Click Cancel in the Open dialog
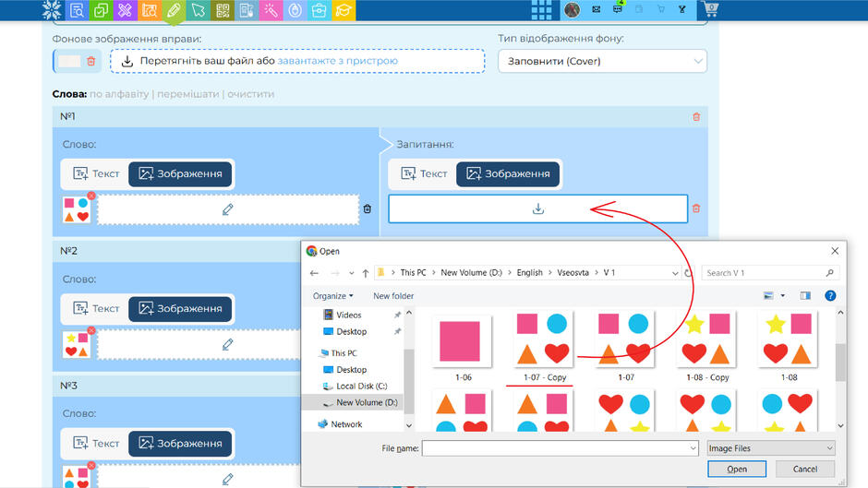Screen dimensions: 868x488 point(805,469)
